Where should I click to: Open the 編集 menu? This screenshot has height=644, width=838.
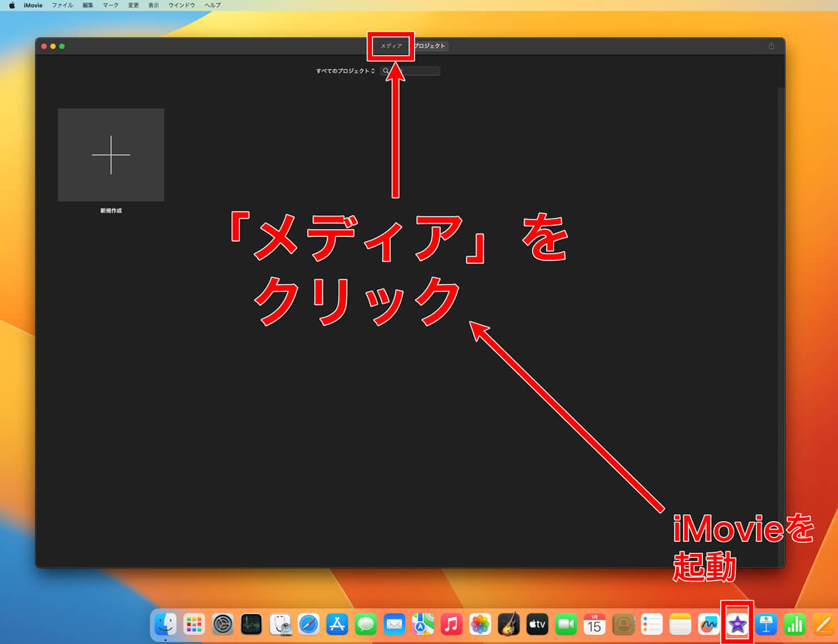click(88, 5)
